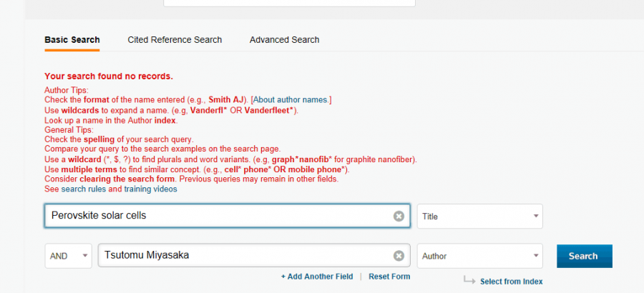Click the empty search box at top
Screen dimensions: 644x293
click(289, 3)
